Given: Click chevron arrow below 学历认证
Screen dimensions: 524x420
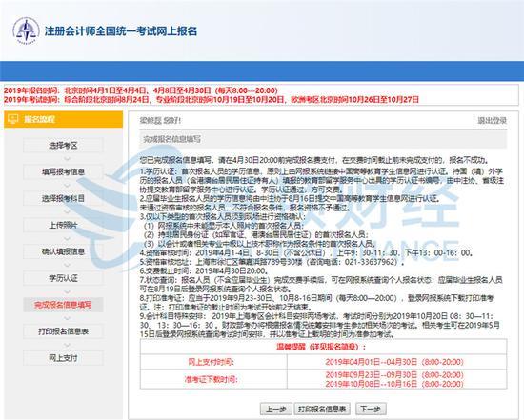Looking at the screenshot, I should pos(67,291).
